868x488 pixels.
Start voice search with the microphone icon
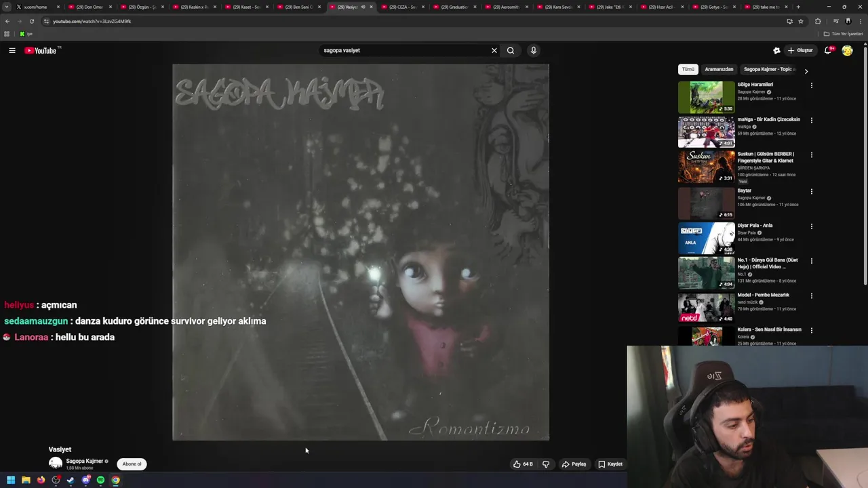(x=534, y=50)
